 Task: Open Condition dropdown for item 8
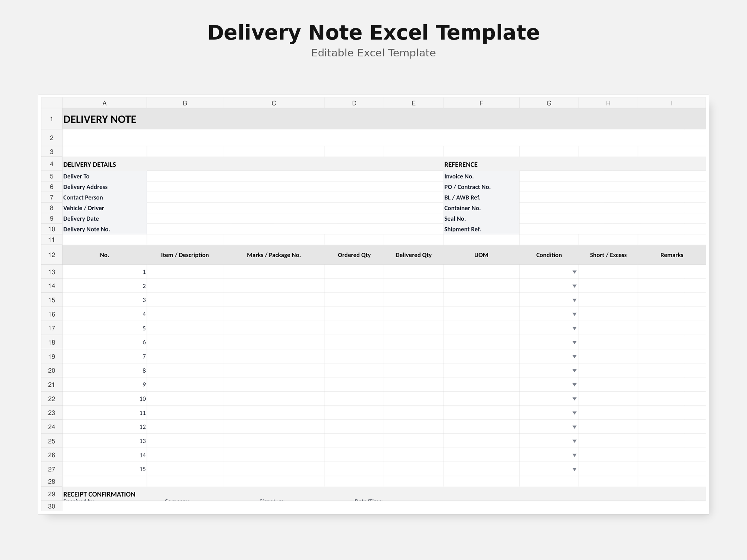click(x=574, y=371)
